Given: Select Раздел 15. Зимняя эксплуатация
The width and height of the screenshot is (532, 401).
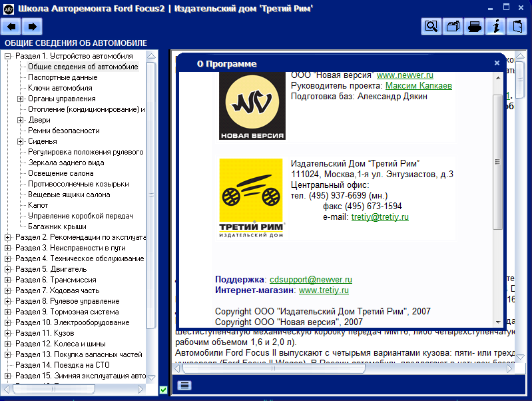Looking at the screenshot, I should (81, 376).
